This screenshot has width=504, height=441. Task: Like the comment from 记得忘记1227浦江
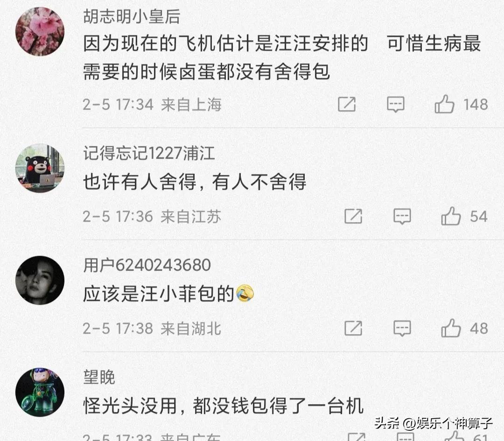[x=451, y=216]
